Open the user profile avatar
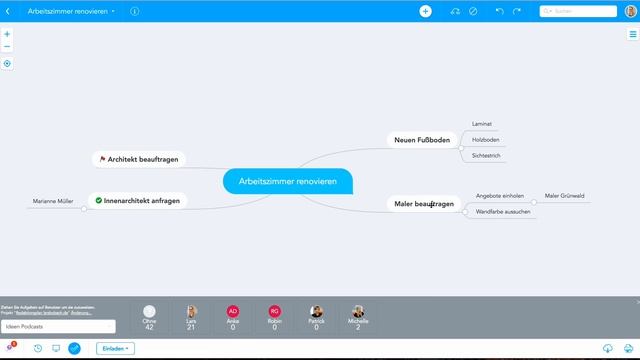The width and height of the screenshot is (640, 360). tap(631, 11)
